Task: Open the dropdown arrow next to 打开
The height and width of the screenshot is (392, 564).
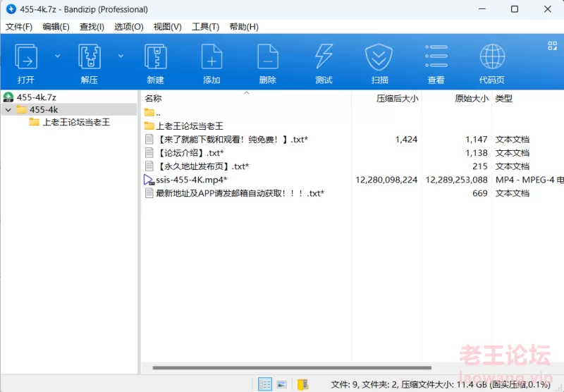Action: tap(58, 56)
